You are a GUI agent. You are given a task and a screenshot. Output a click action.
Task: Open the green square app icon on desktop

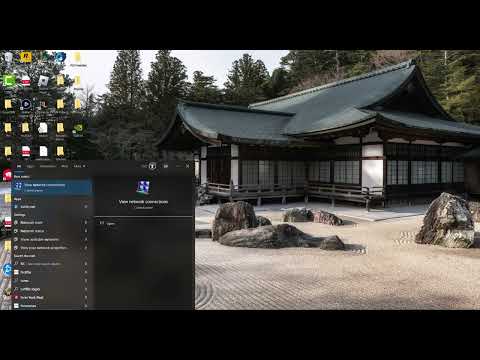pyautogui.click(x=9, y=81)
